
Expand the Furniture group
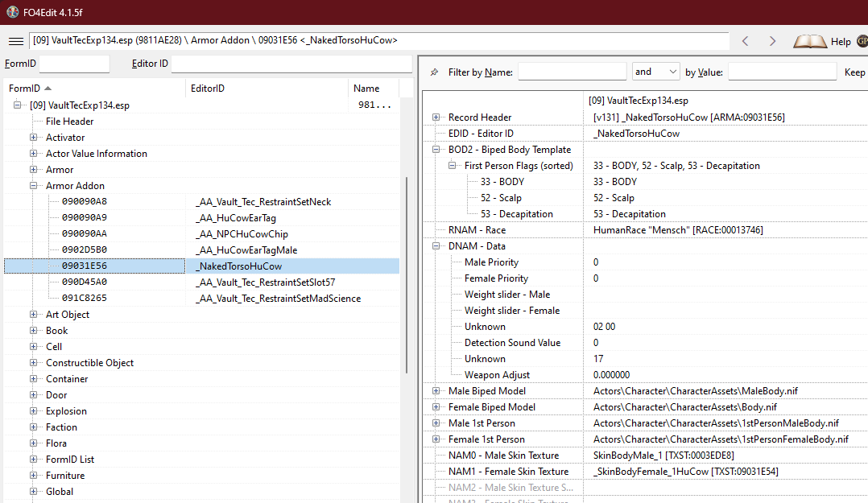34,475
